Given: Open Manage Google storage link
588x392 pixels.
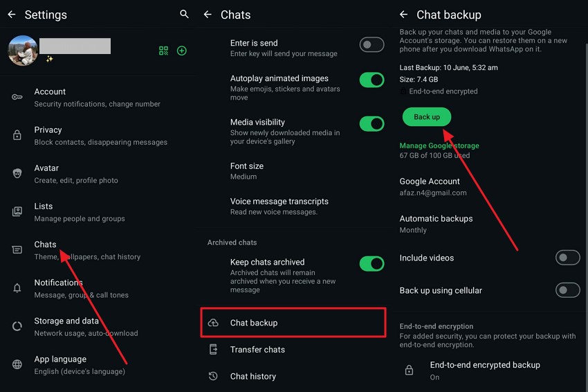Looking at the screenshot, I should [439, 146].
